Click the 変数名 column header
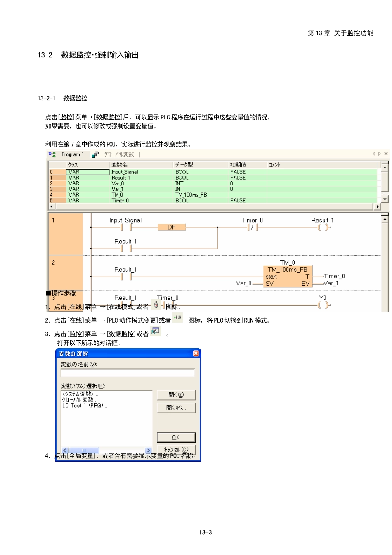Viewport: 392px width, 555px height. click(141, 165)
